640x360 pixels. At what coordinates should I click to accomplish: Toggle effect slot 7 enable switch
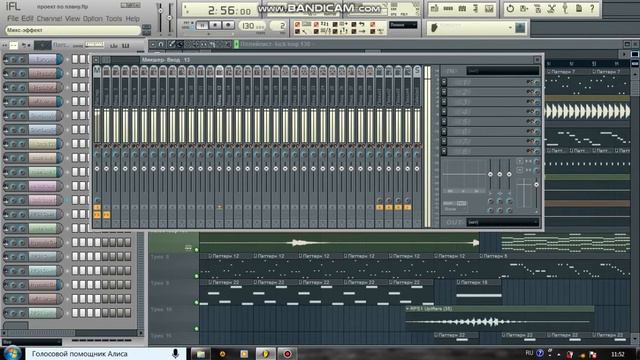pyautogui.click(x=529, y=141)
